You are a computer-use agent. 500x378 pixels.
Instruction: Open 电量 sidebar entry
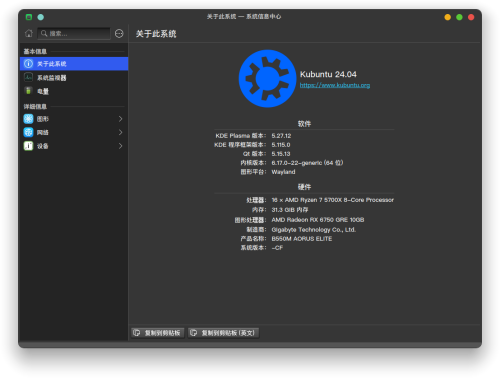tap(74, 91)
